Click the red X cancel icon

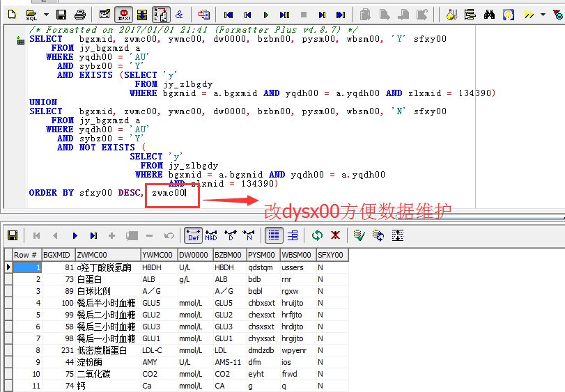pos(336,236)
